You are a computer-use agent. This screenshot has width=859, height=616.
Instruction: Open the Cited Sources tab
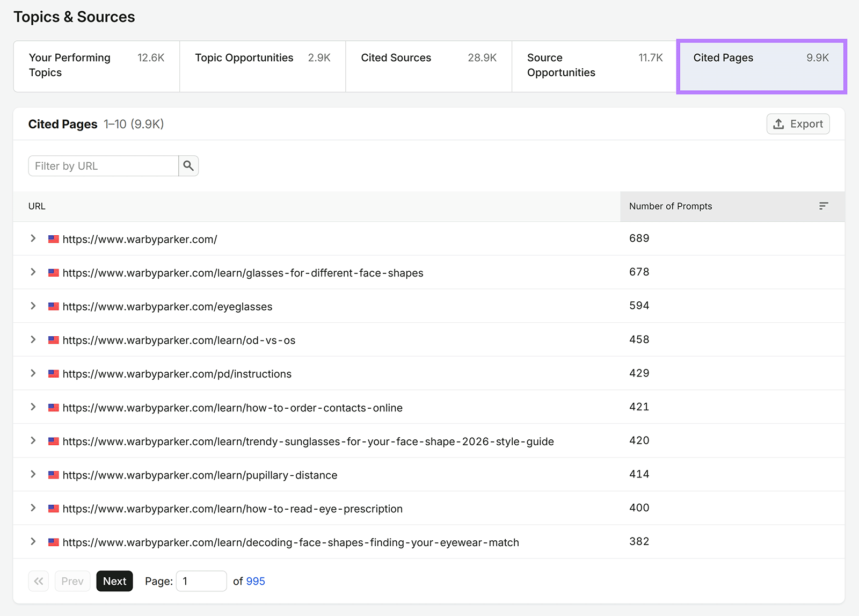(428, 66)
